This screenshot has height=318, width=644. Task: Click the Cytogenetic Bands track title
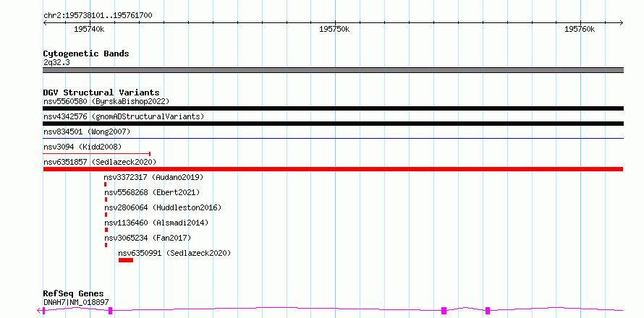[x=86, y=53]
